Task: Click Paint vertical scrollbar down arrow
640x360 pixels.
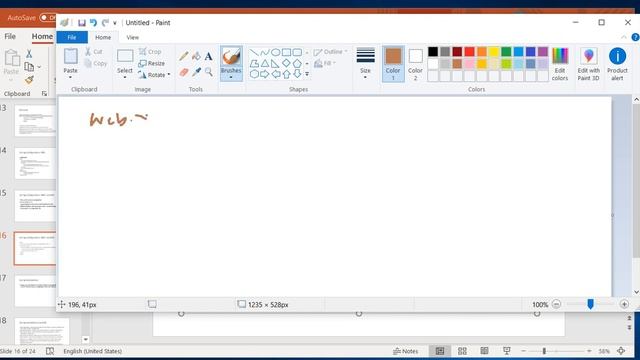Action: (636, 292)
